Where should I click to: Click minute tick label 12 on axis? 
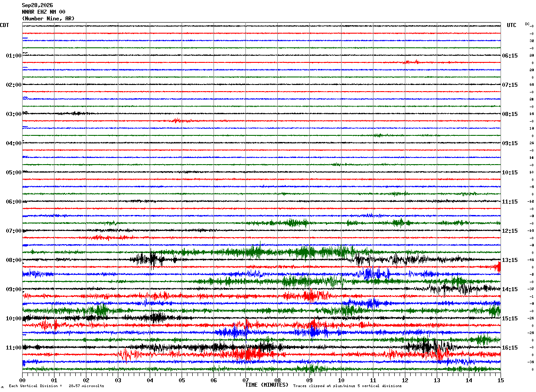(x=405, y=380)
